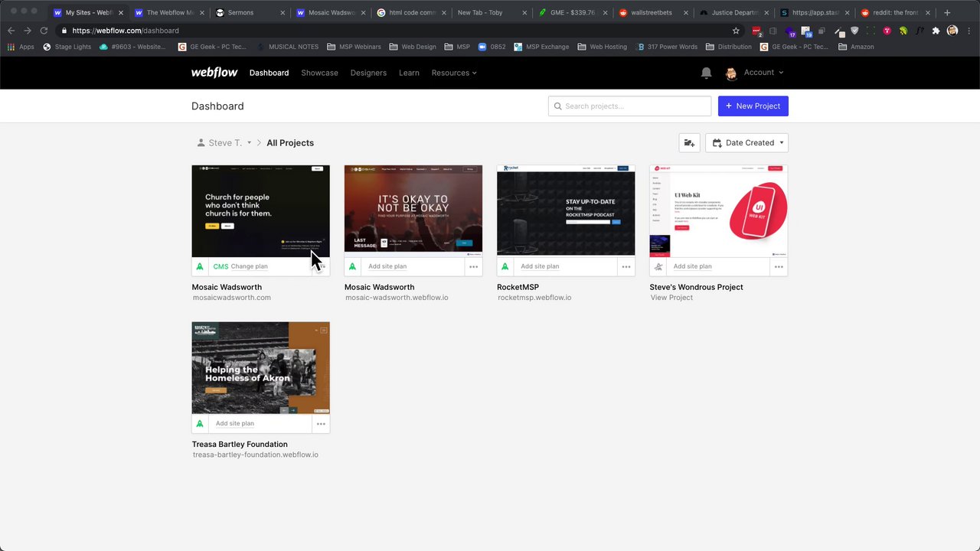
Task: Click green publish icon on mosaicwadsworth.com card
Action: [x=200, y=266]
